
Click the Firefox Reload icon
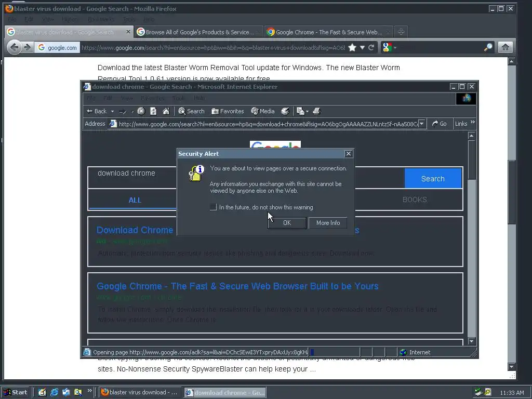pos(371,47)
